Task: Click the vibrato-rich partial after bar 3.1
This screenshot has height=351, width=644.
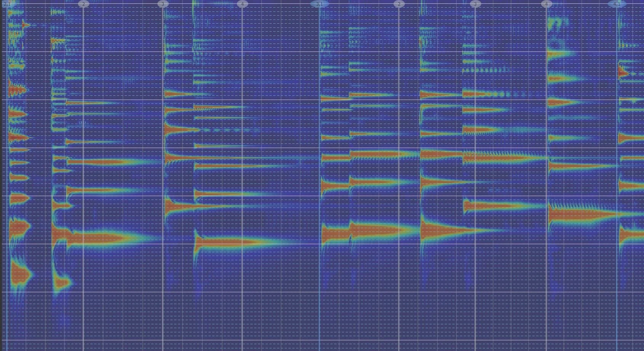Action: click(x=373, y=158)
